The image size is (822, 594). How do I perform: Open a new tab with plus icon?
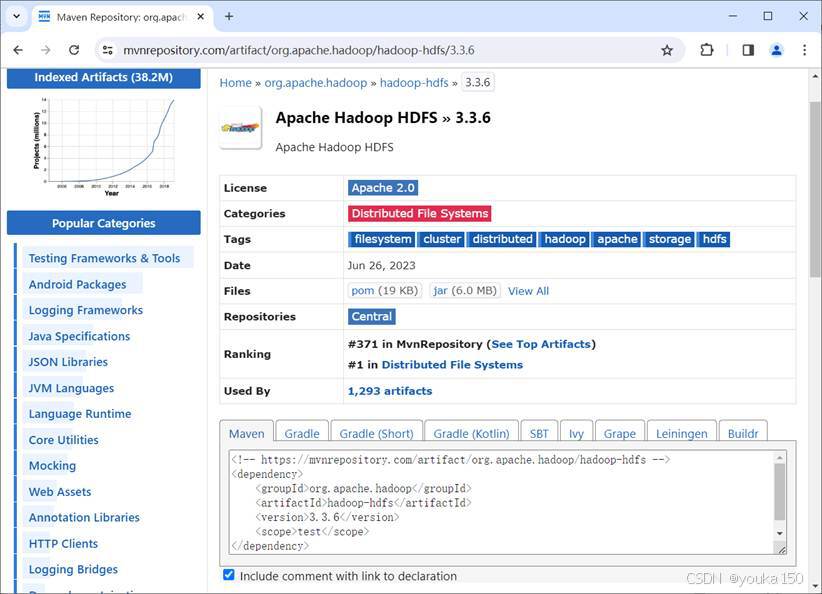[x=229, y=16]
